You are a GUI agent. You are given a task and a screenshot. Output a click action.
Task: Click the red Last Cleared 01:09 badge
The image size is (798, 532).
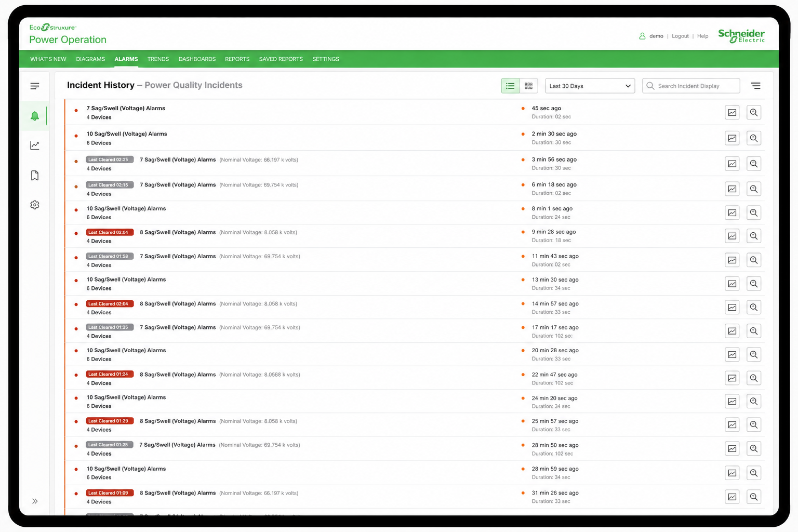pyautogui.click(x=110, y=493)
